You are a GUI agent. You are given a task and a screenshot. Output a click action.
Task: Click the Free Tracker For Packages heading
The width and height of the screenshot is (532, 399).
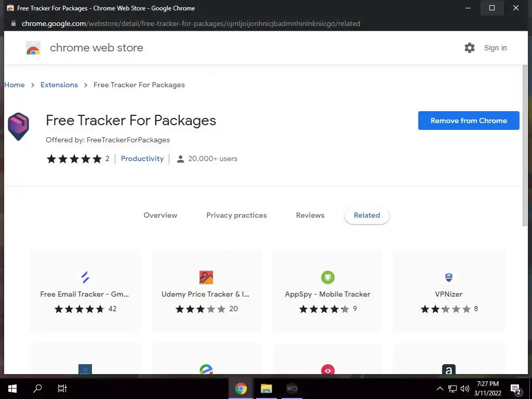pos(130,121)
